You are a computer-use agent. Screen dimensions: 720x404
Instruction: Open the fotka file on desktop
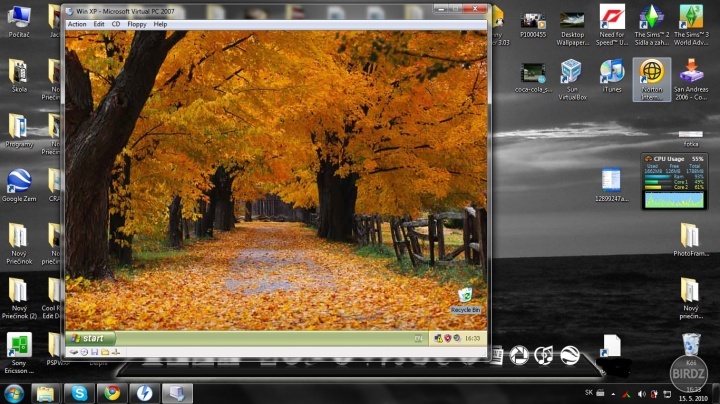click(691, 139)
